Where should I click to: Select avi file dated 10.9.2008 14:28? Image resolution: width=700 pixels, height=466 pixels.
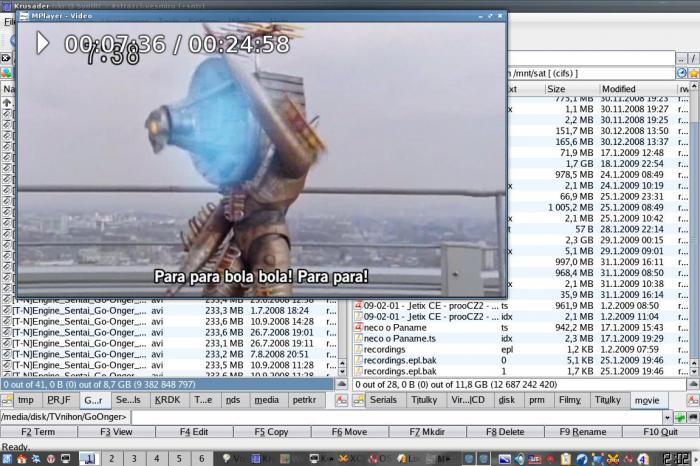click(x=170, y=321)
